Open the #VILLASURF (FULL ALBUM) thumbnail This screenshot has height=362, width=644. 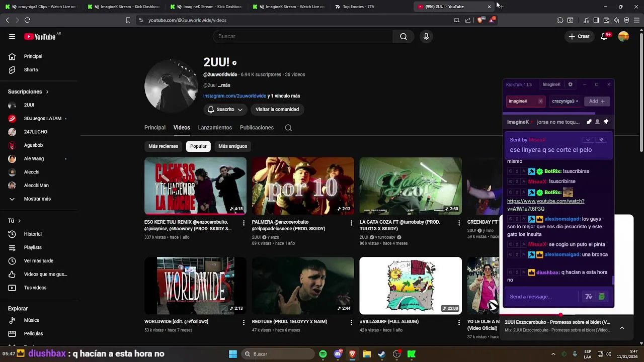(411, 286)
